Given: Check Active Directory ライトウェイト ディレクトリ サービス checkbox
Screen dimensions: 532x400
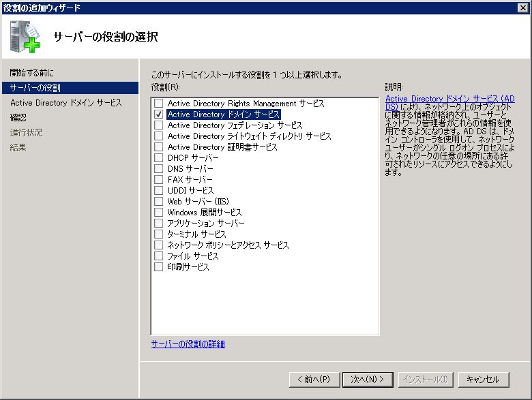Looking at the screenshot, I should coord(158,136).
